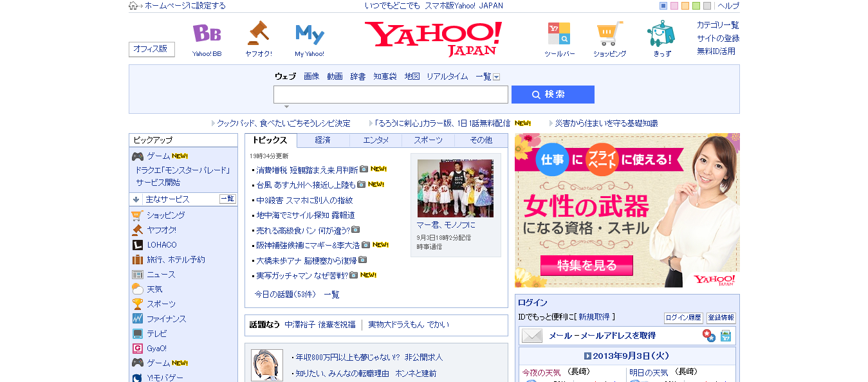Select the pink theme color swatch
This screenshot has width=868, height=382.
pyautogui.click(x=674, y=6)
